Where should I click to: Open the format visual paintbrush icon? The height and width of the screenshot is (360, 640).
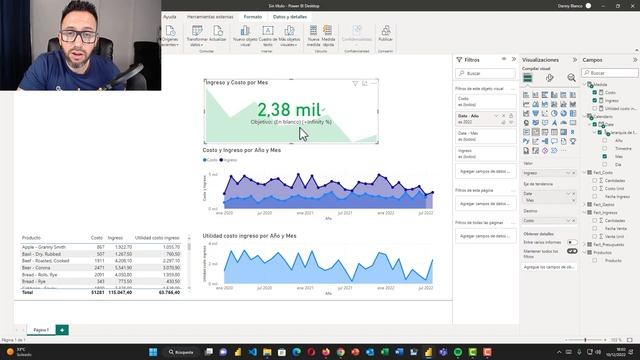[550, 78]
